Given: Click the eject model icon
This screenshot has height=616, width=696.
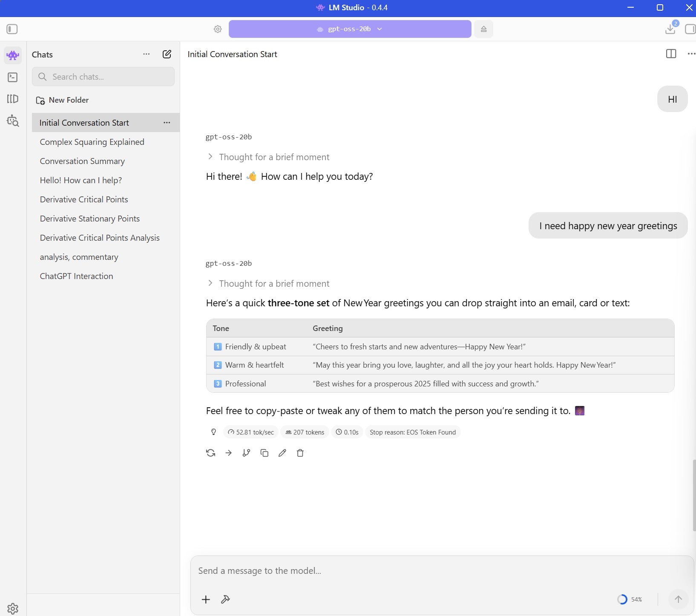Looking at the screenshot, I should (483, 29).
